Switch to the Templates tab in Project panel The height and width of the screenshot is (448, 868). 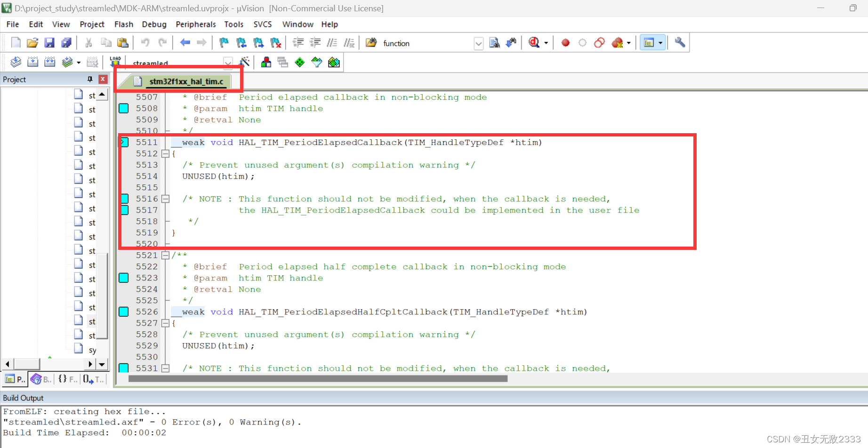point(93,379)
